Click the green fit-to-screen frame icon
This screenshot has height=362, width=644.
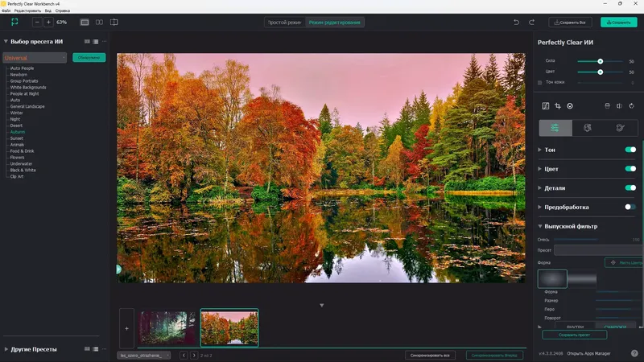(x=14, y=22)
